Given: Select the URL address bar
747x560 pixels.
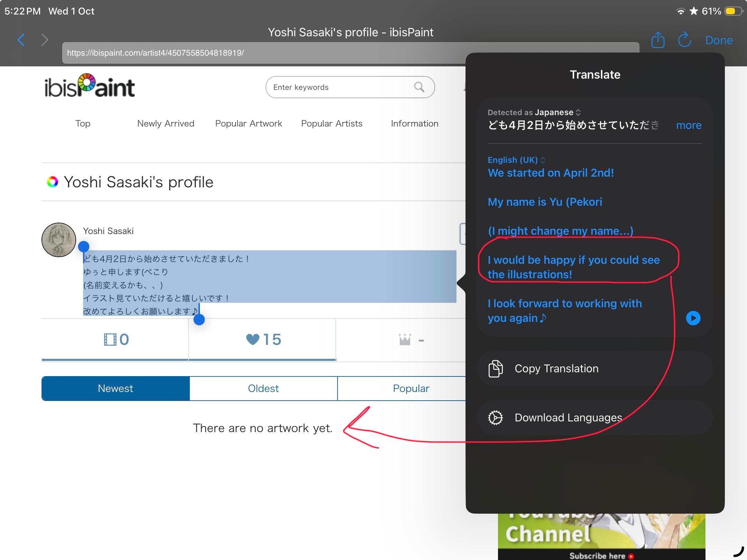Looking at the screenshot, I should 351,53.
